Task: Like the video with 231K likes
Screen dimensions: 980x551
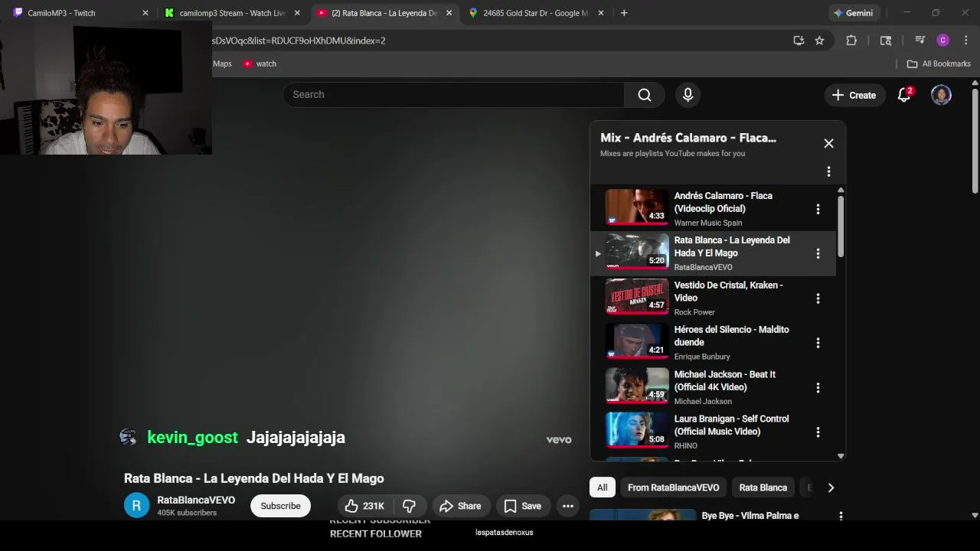Action: tap(364, 506)
